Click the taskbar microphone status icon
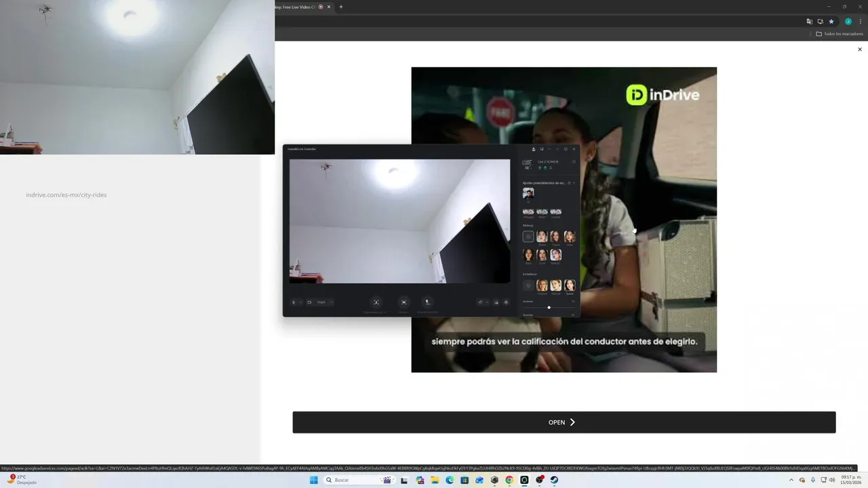Image resolution: width=868 pixels, height=488 pixels. [x=813, y=480]
